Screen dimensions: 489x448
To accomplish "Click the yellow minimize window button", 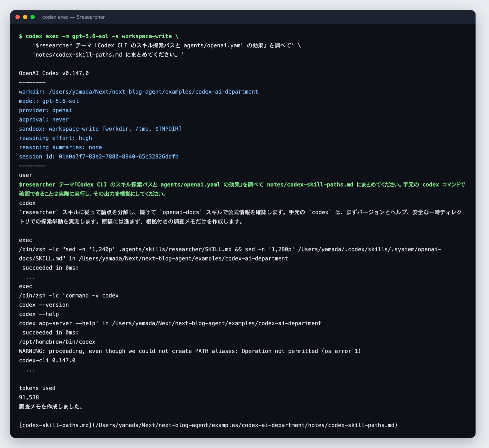I will pyautogui.click(x=25, y=17).
